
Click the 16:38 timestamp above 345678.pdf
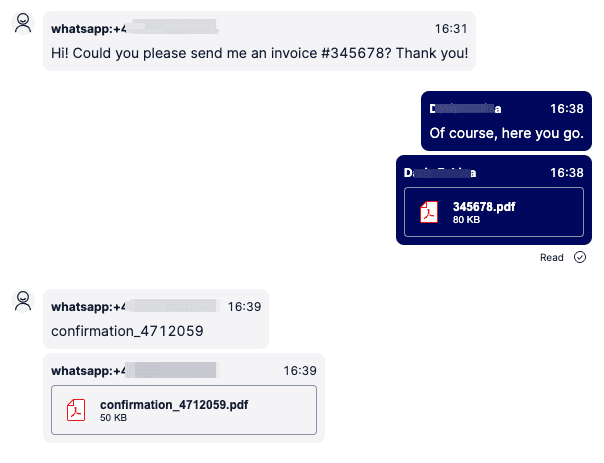tap(566, 172)
